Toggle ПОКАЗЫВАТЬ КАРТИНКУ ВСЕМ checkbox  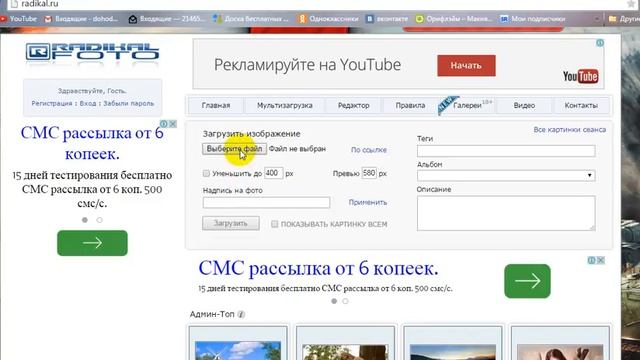click(274, 224)
